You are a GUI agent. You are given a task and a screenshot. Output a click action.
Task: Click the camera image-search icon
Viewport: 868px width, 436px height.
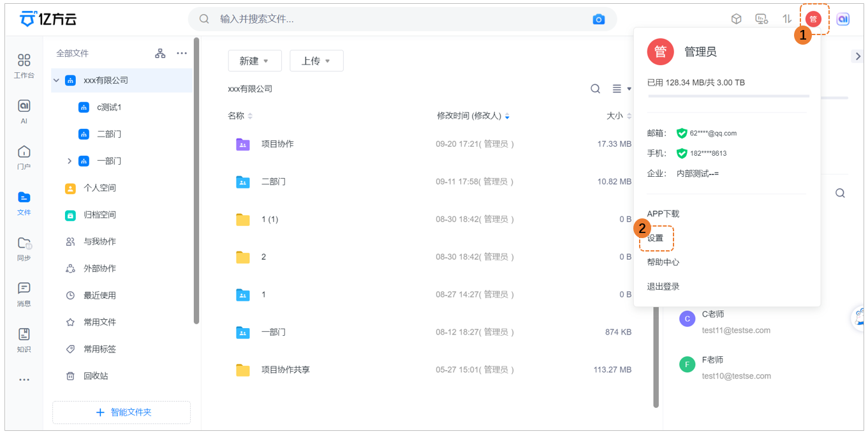click(x=598, y=19)
